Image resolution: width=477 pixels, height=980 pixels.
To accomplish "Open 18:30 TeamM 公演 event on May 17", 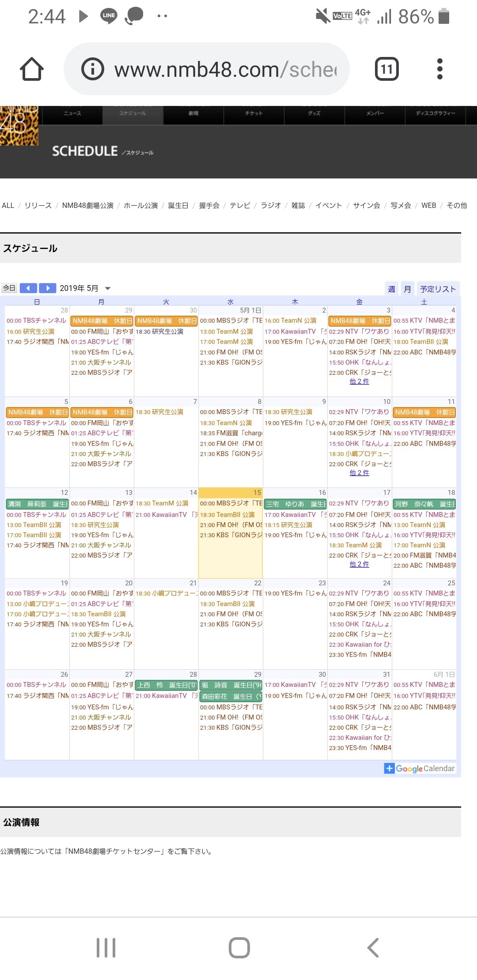I will 356,545.
